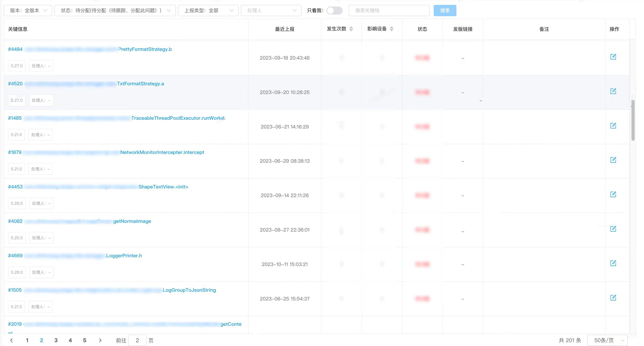Open edit icon for issue #1485 row

coord(613,126)
